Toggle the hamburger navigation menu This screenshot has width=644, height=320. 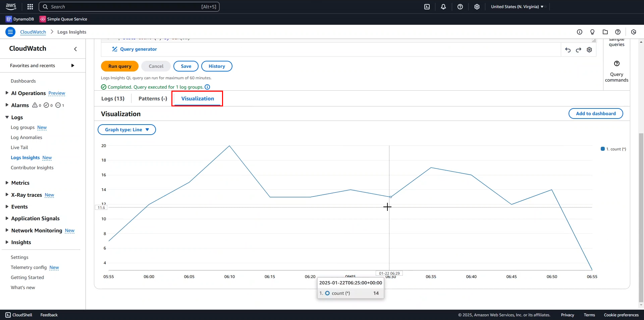point(10,32)
